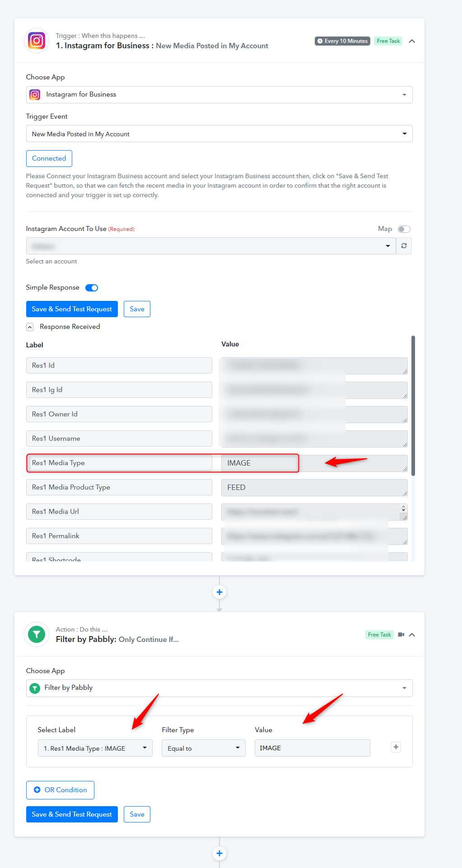Click the Res1 Media Product Type label
This screenshot has width=462, height=868.
[119, 487]
